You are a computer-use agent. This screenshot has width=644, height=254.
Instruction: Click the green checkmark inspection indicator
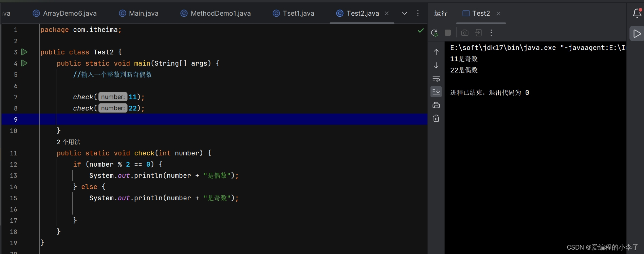click(x=421, y=31)
